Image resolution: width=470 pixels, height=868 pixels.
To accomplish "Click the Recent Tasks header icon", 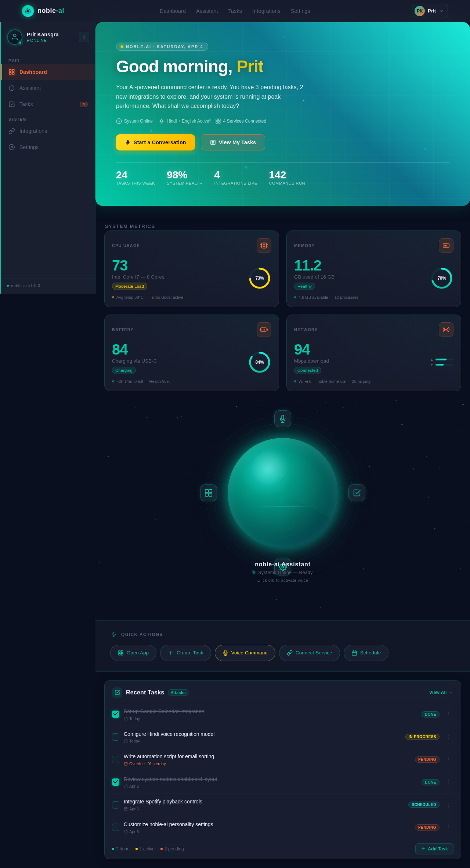I will (x=117, y=693).
